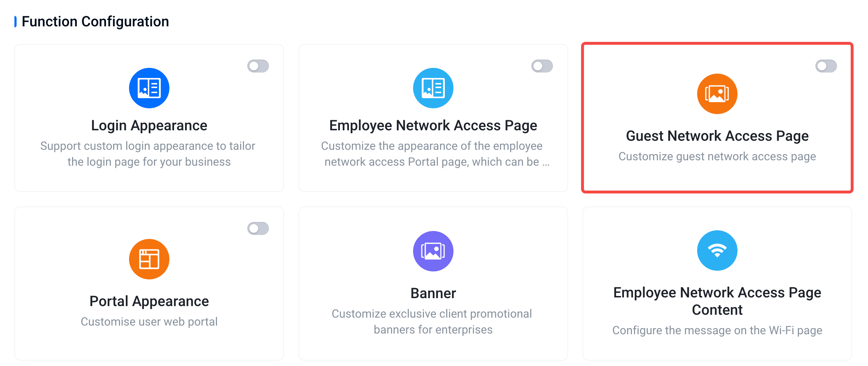Click the orange Guest Network Access icon
Viewport: 868px width, 366px height.
coord(717,94)
